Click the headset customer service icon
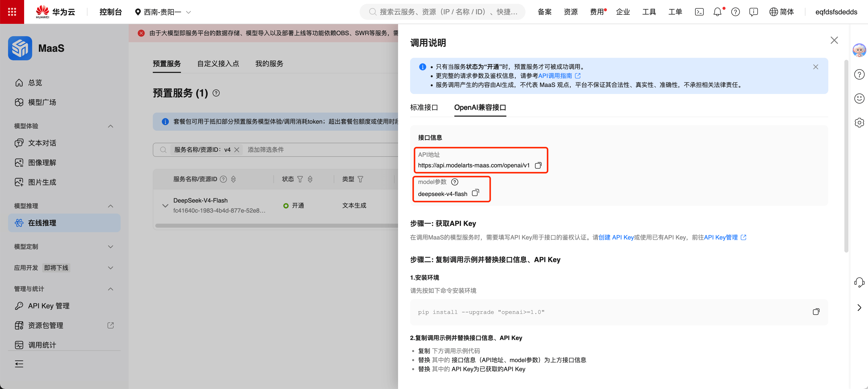Image resolution: width=868 pixels, height=389 pixels. click(x=859, y=282)
